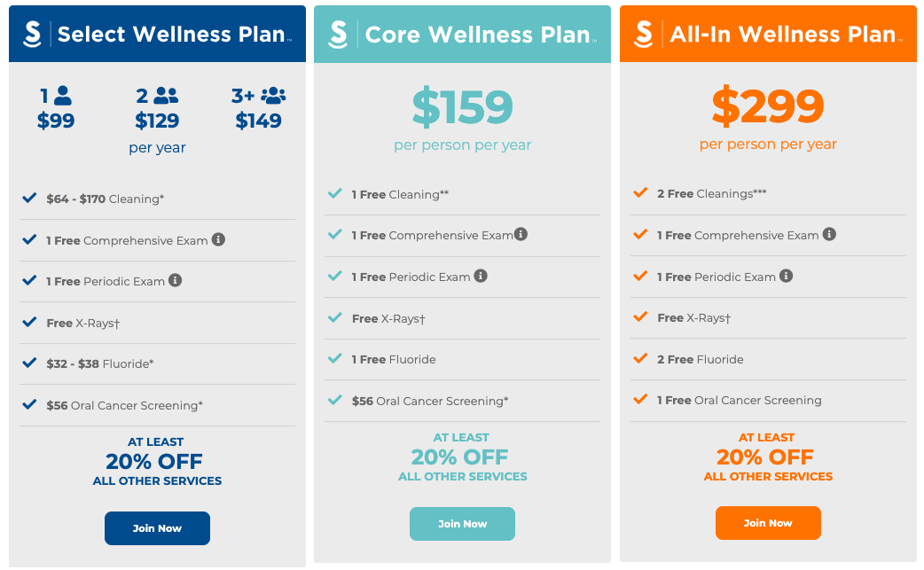924x570 pixels.
Task: Click the teal Join Now button
Action: pos(463,524)
